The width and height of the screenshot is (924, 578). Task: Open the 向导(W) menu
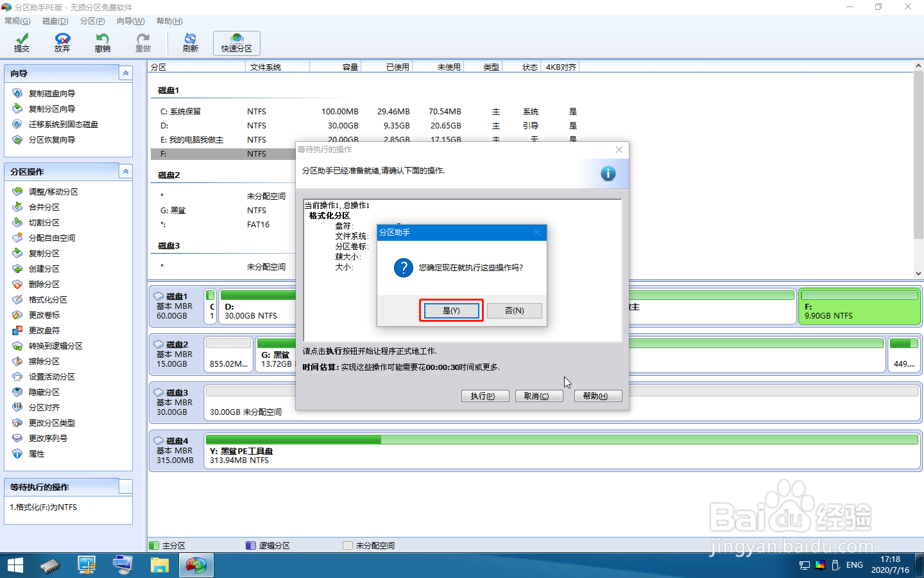tap(131, 21)
